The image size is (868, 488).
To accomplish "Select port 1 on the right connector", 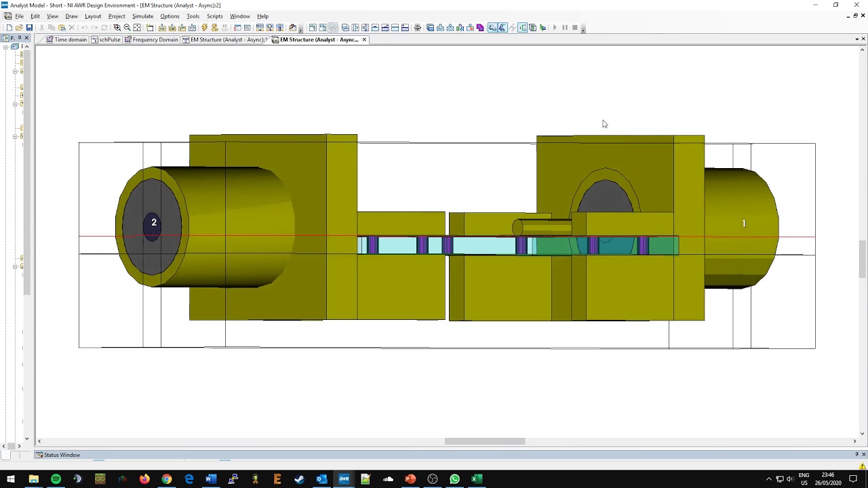I will pyautogui.click(x=744, y=224).
